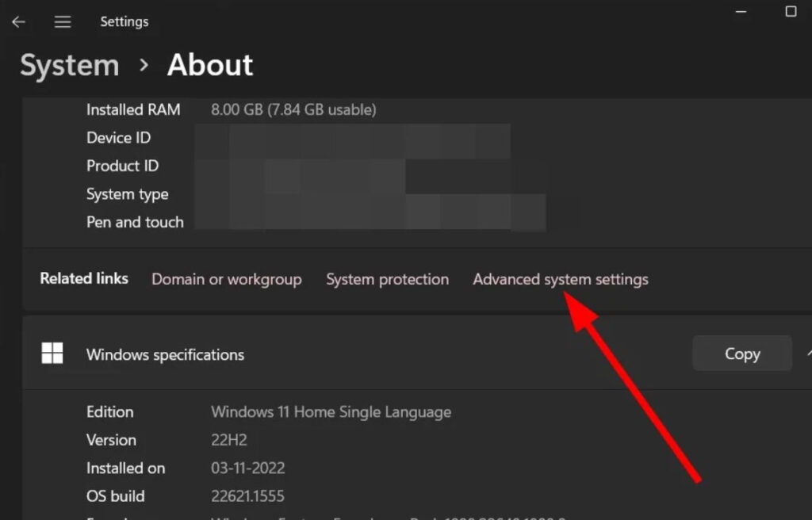Click the About page title
Screen dimensions: 812x520
pyautogui.click(x=210, y=65)
